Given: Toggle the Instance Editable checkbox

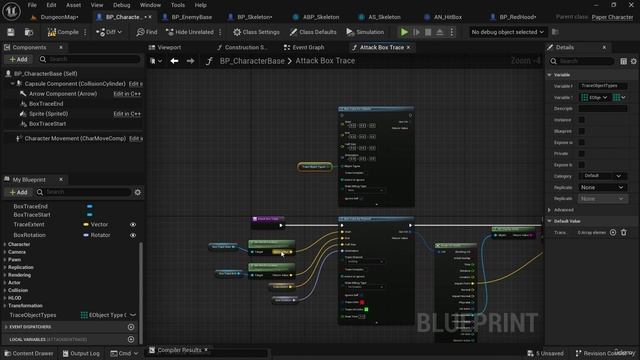Looking at the screenshot, I should [x=582, y=120].
